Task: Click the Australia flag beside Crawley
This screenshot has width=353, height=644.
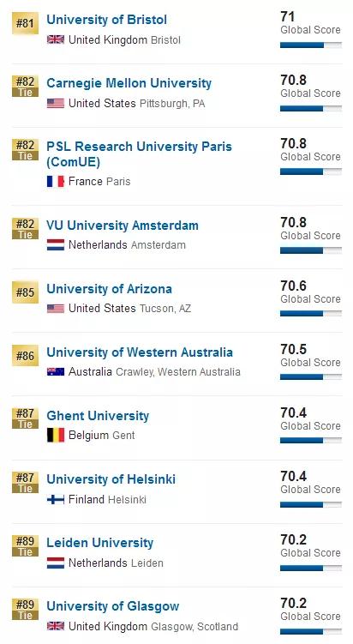Action: tap(56, 371)
